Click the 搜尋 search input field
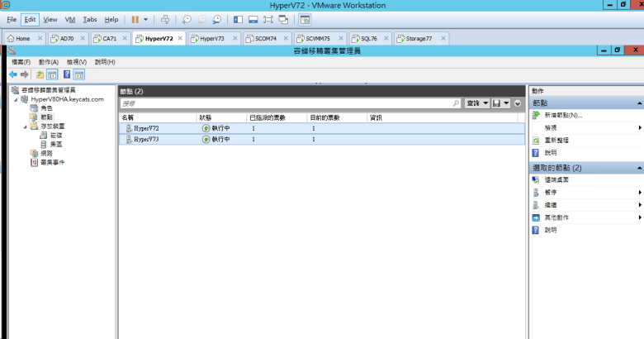The width and height of the screenshot is (644, 339). (x=289, y=104)
